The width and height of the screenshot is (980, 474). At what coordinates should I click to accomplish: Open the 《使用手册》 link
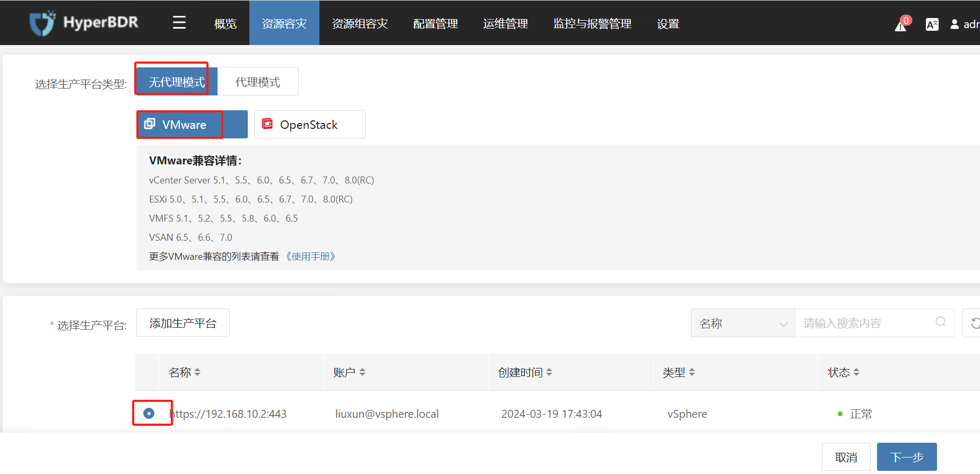tap(310, 257)
